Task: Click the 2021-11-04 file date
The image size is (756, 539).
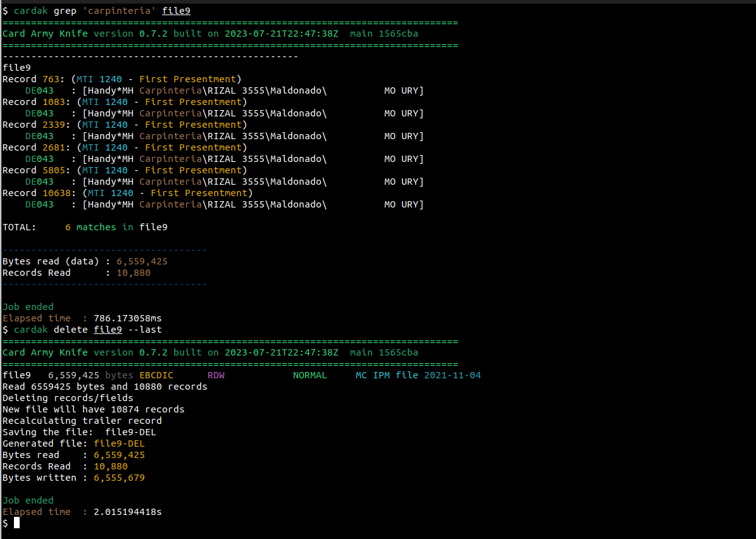Action: click(x=452, y=375)
